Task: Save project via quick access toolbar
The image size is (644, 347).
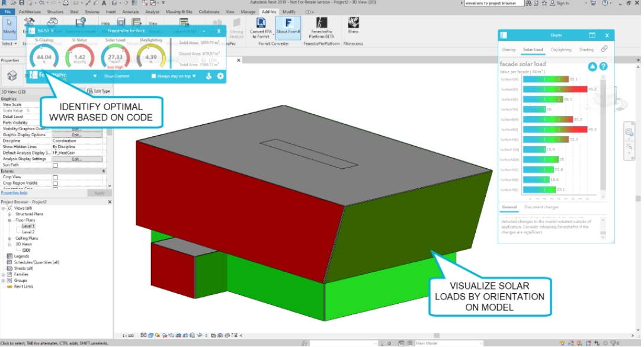Action: point(22,3)
